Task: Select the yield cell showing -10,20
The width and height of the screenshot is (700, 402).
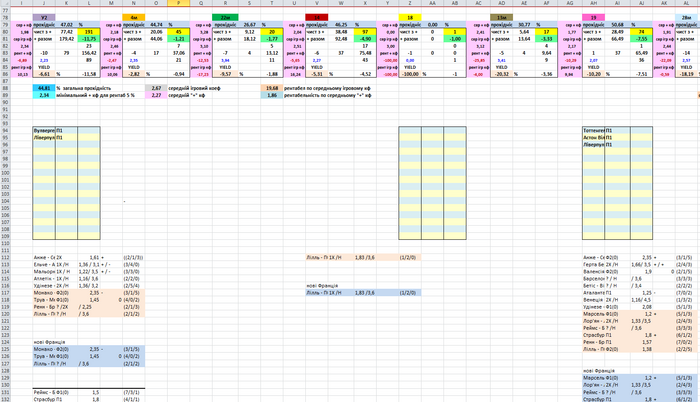Action: (593, 74)
